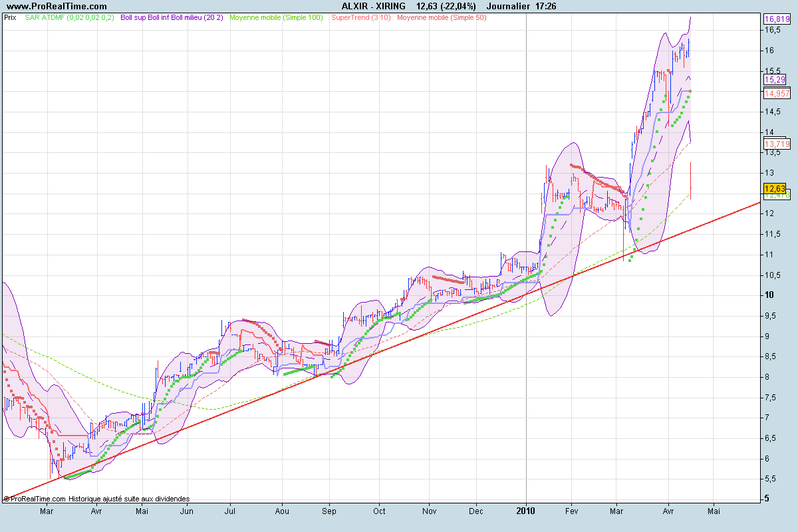Click the Oct month label
This screenshot has height=532, width=798.
point(379,511)
